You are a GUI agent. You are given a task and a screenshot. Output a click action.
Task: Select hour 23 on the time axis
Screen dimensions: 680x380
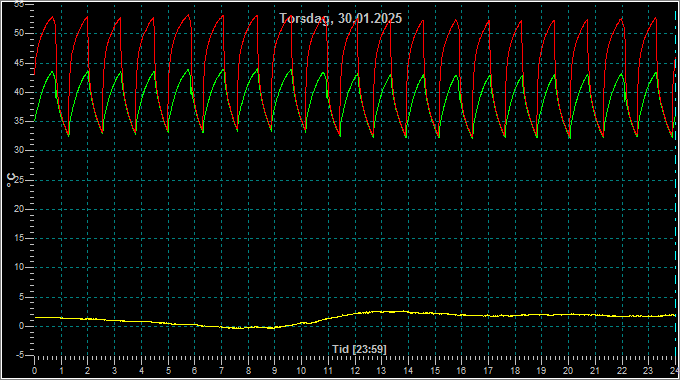(x=648, y=371)
